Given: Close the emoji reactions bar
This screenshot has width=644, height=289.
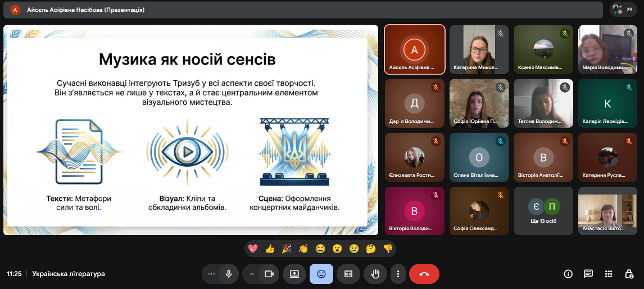Looking at the screenshot, I should pos(321,274).
